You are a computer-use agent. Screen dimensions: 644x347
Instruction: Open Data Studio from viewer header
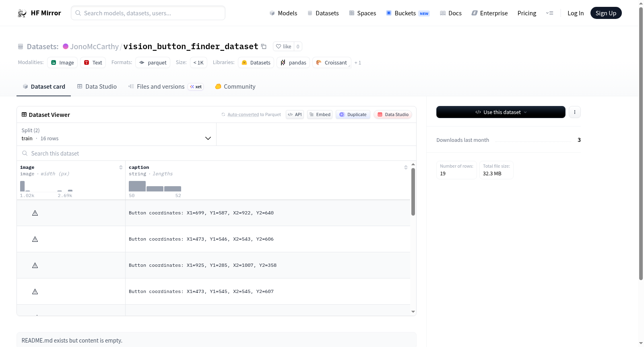tap(393, 114)
